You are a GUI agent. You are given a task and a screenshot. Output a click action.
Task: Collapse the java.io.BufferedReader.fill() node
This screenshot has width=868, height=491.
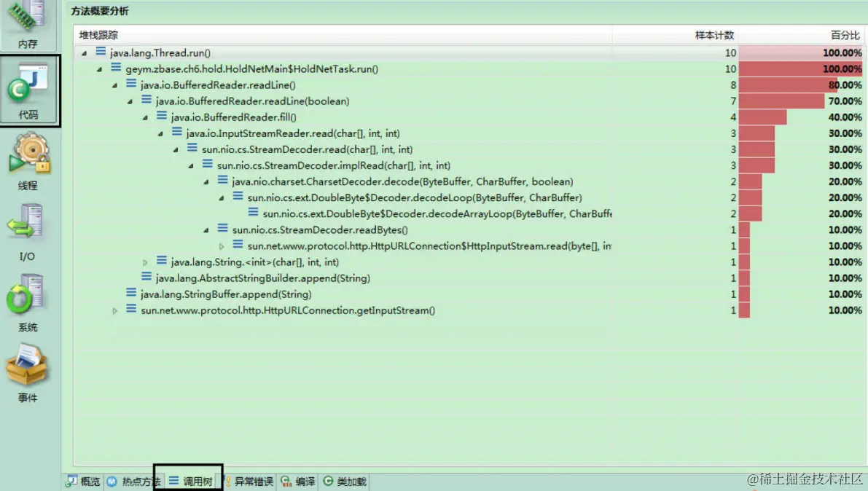(144, 117)
